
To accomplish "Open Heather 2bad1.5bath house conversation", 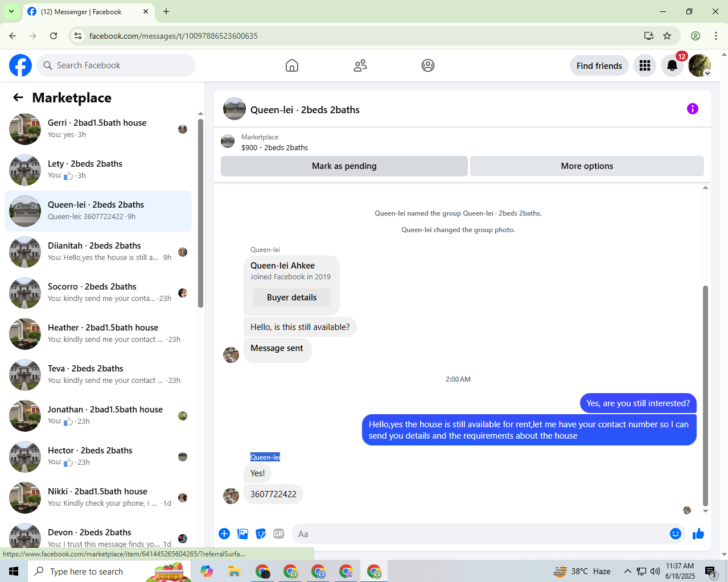I will 98,334.
